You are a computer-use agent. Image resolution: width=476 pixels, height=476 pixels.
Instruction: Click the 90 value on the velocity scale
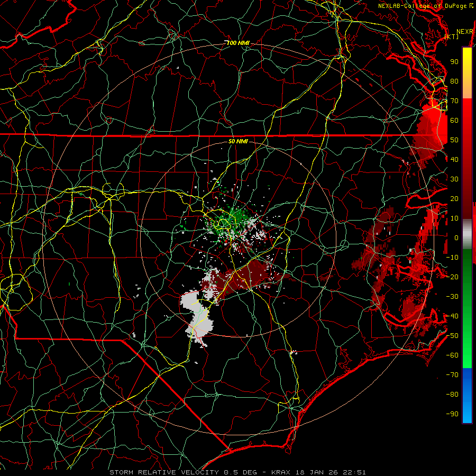[454, 62]
